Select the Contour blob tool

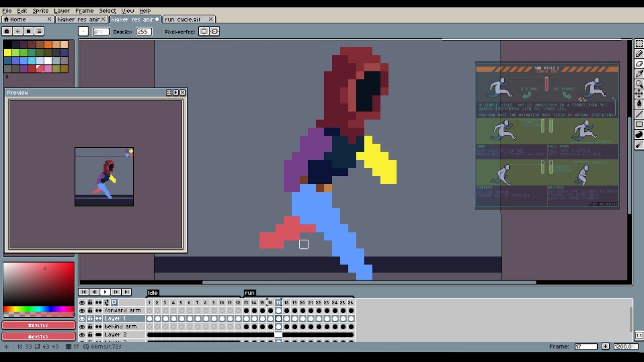tap(639, 135)
